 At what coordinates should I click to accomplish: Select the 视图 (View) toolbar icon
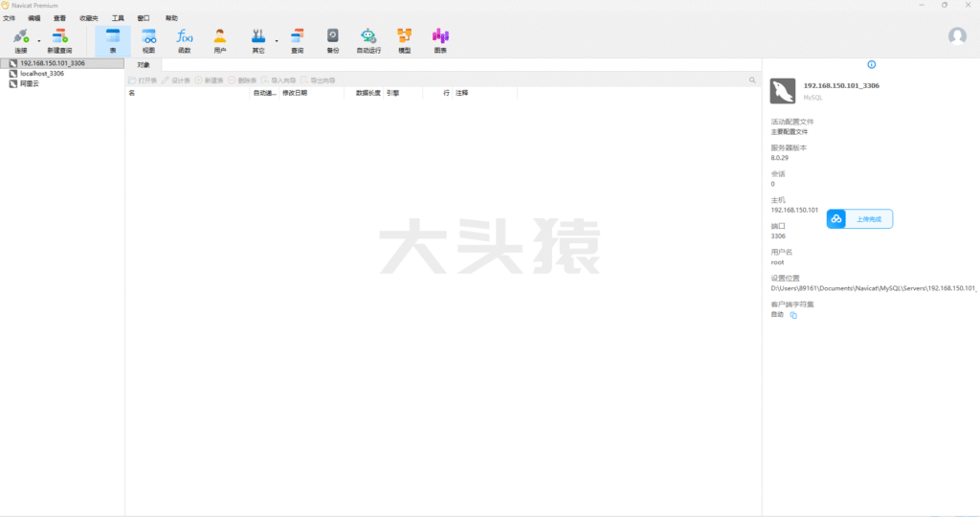148,38
